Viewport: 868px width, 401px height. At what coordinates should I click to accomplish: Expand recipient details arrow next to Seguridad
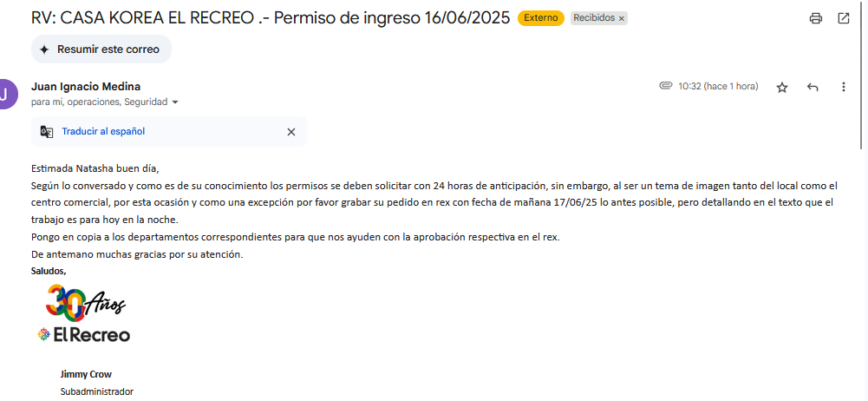point(175,102)
